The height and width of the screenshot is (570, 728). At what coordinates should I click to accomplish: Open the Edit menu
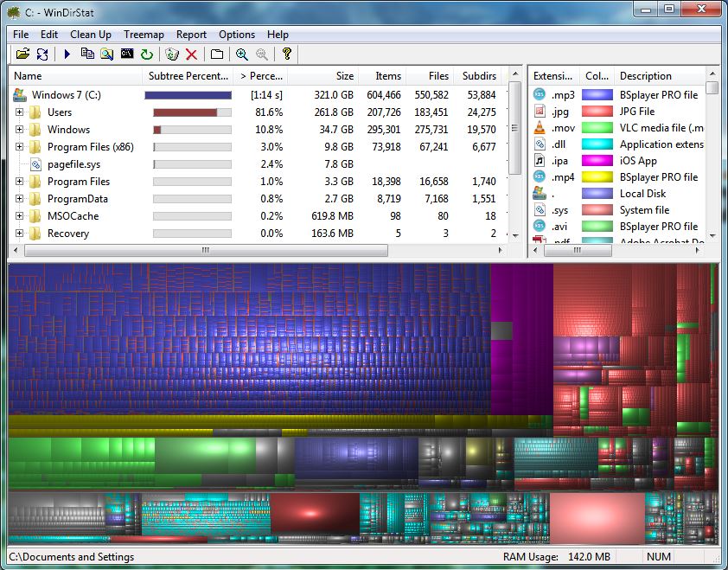48,35
